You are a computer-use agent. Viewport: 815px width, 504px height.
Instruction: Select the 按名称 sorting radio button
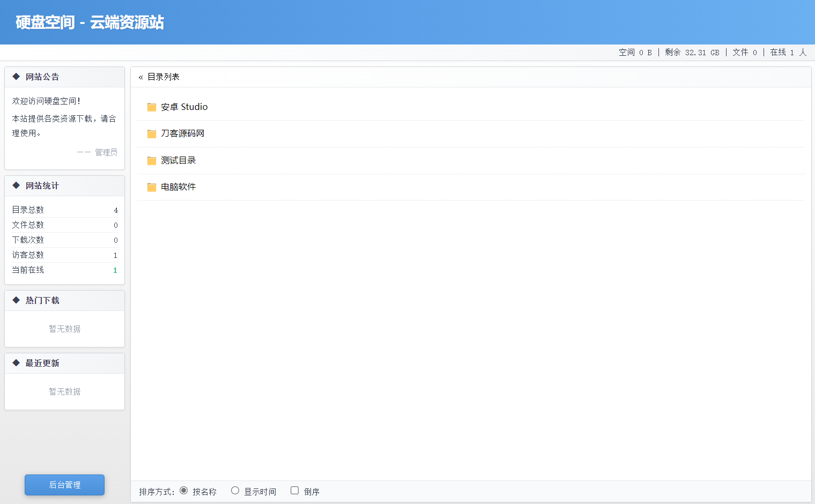pyautogui.click(x=183, y=490)
